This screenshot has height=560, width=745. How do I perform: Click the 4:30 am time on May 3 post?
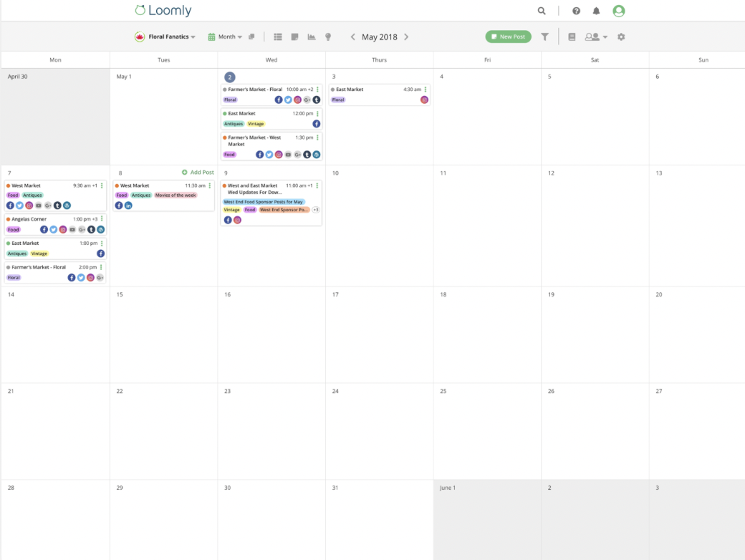(x=412, y=90)
